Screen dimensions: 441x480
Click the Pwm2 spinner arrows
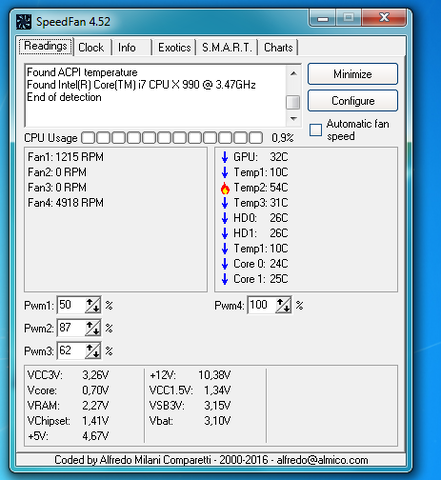(x=93, y=328)
